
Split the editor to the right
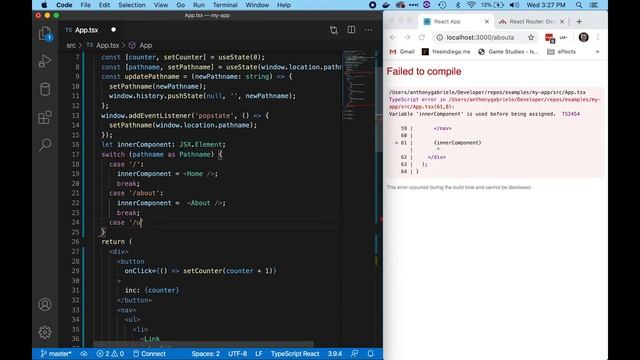pos(351,30)
